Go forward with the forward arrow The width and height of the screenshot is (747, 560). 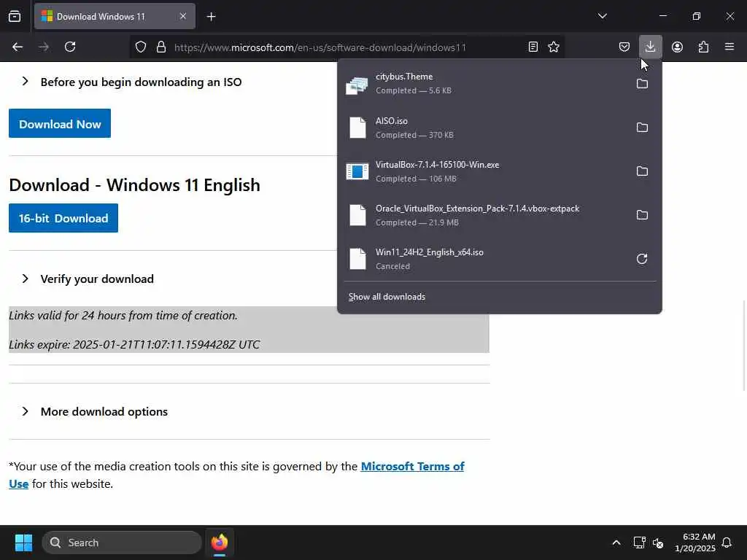[44, 47]
